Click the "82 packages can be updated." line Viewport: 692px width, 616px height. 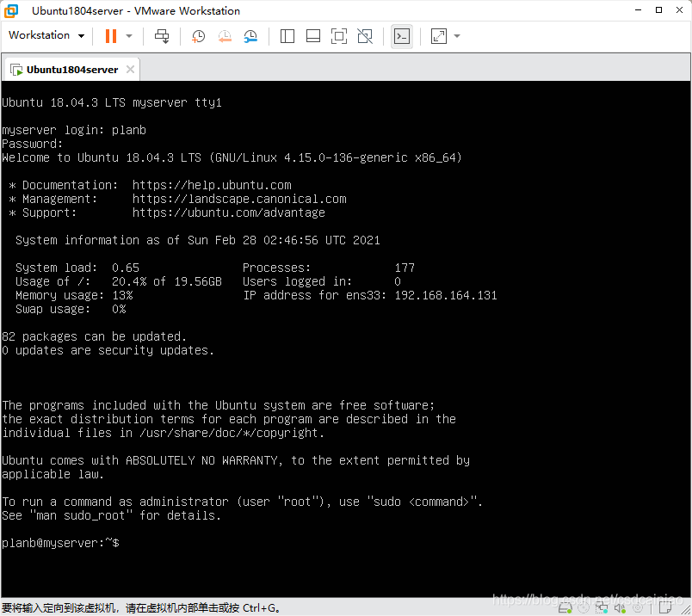pos(94,336)
